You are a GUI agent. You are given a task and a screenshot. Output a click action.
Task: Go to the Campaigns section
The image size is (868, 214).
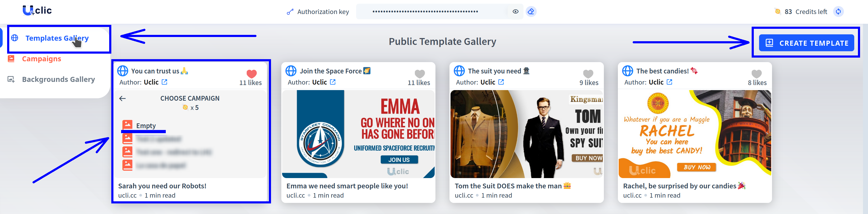pos(41,59)
